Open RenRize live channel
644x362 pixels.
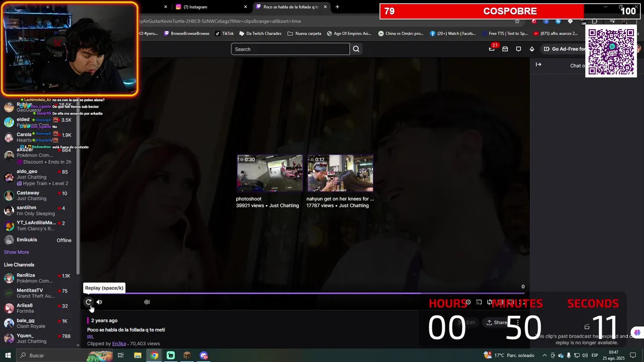(38, 278)
